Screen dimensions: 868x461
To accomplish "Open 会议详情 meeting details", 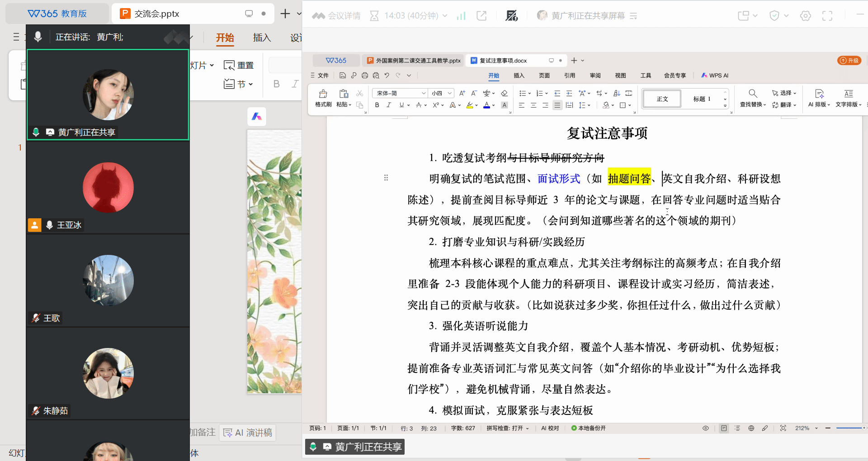I will click(337, 16).
